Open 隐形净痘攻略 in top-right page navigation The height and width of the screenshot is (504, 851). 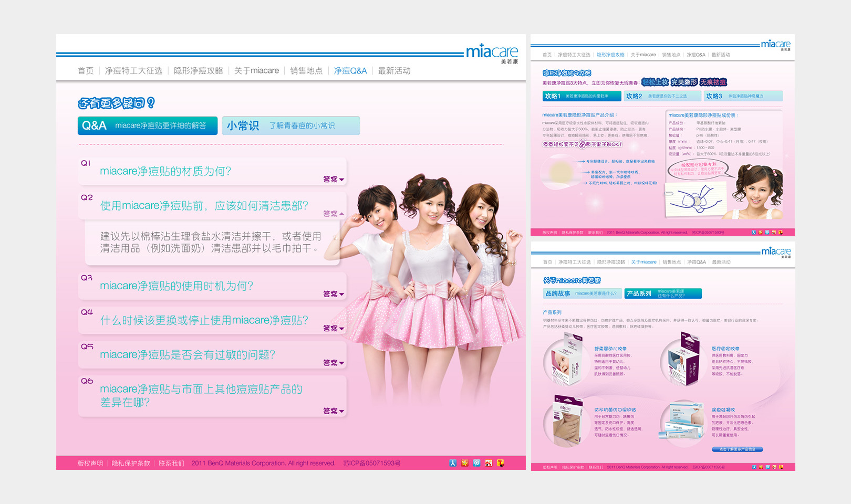pos(610,55)
